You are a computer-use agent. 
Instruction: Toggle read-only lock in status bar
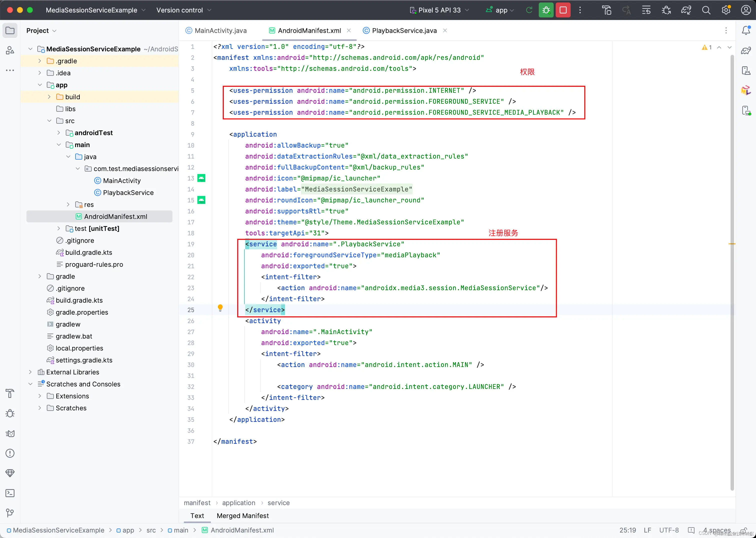[x=744, y=530]
